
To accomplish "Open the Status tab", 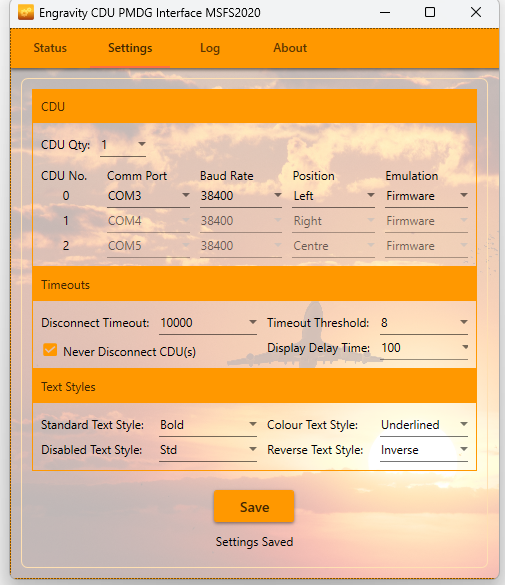I will (50, 48).
